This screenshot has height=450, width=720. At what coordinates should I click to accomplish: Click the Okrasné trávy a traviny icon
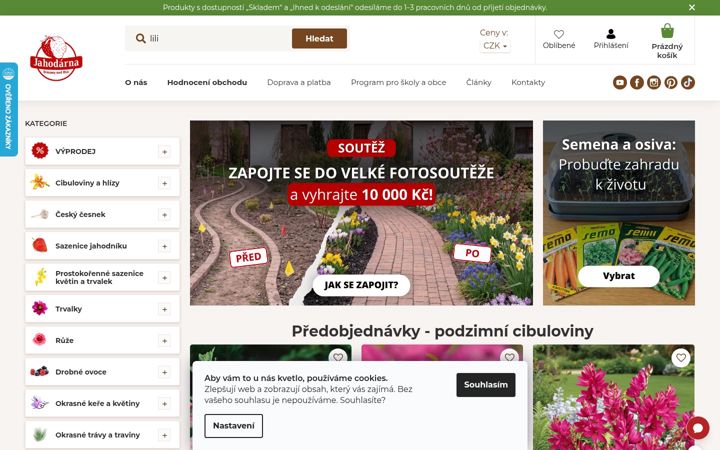click(40, 434)
